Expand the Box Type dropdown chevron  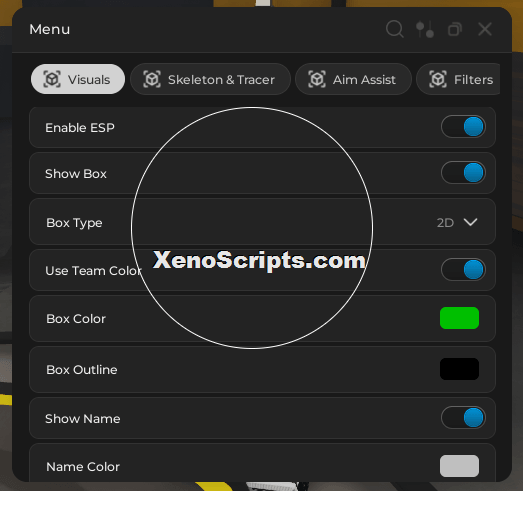[470, 222]
